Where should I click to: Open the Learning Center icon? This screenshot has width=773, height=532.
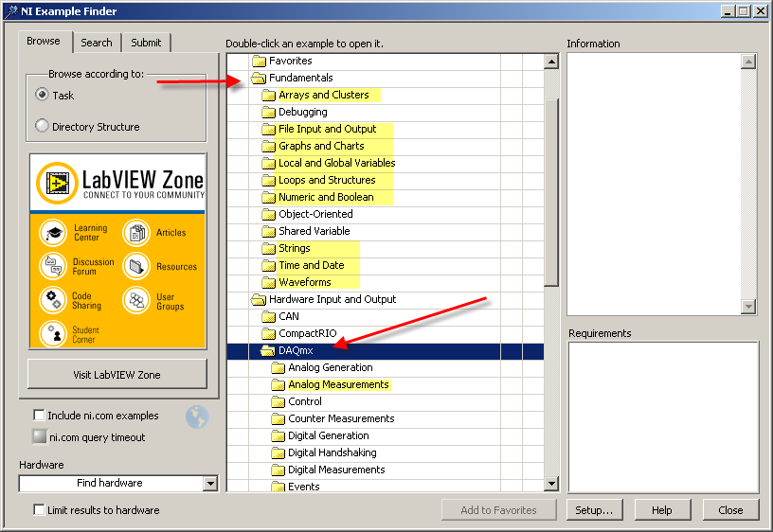pos(53,233)
